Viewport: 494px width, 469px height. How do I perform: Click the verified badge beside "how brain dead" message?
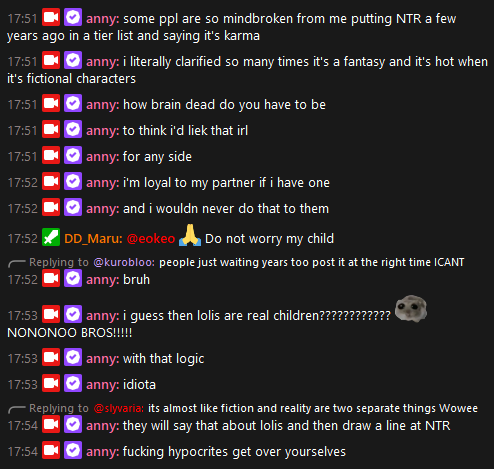[73, 103]
